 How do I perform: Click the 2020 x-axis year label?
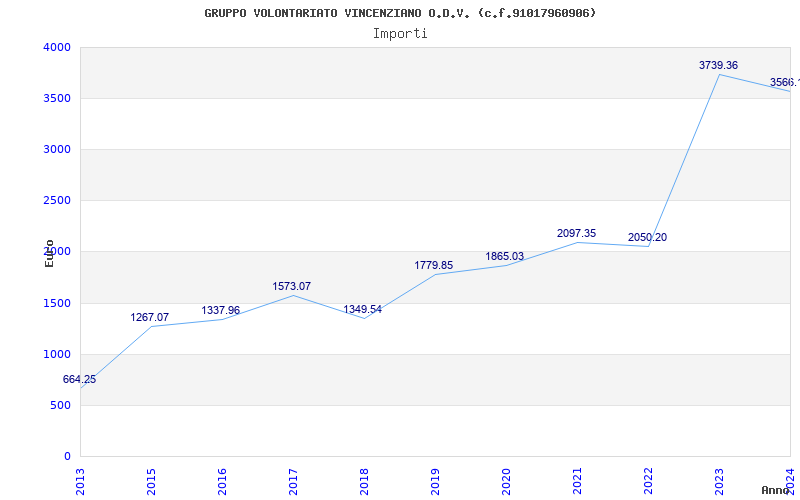(x=506, y=482)
